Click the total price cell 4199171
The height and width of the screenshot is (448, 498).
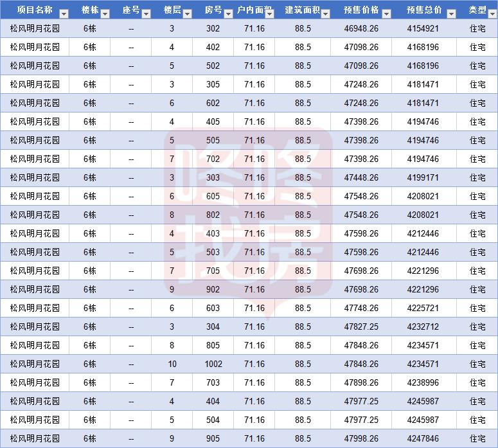423,177
